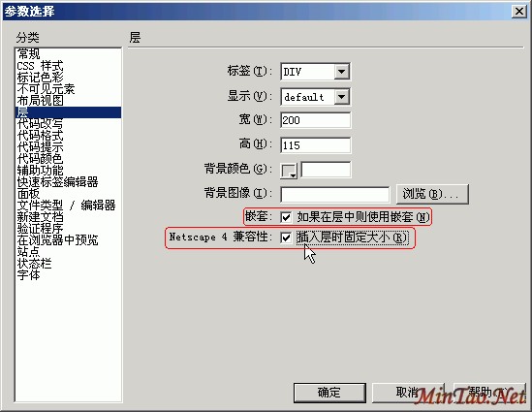Click the 背景图像 path input field

coord(335,195)
